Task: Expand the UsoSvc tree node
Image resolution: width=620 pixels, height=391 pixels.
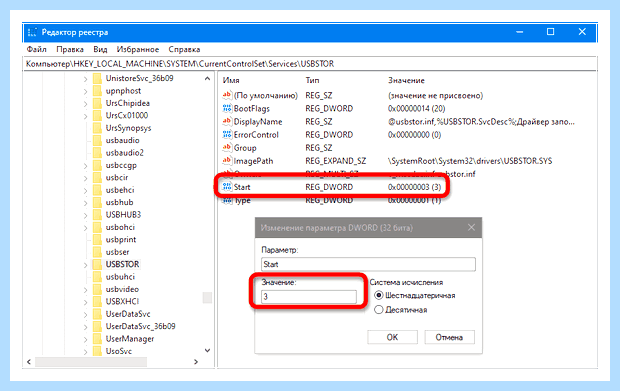Action: click(x=85, y=351)
